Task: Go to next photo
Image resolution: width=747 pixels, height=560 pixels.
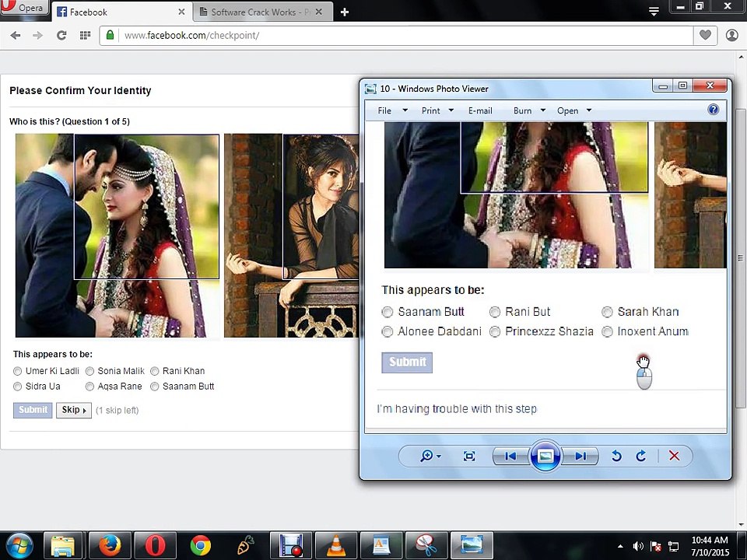Action: point(580,457)
